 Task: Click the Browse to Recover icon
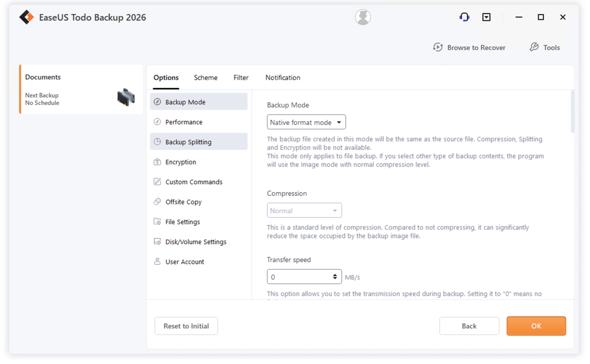pyautogui.click(x=438, y=47)
